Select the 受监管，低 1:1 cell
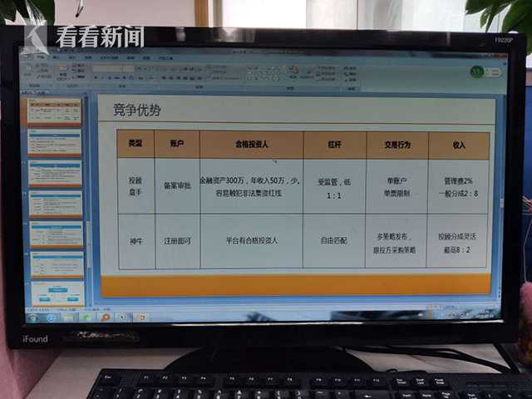This screenshot has height=399, width=532. [x=334, y=187]
